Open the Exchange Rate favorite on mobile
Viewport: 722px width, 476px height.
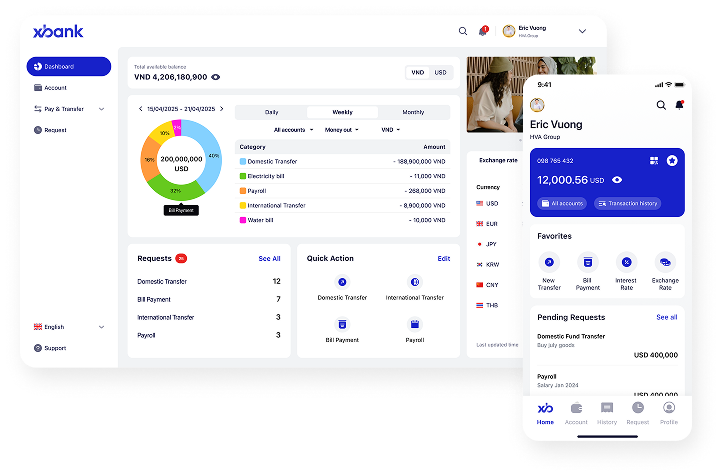(665, 262)
